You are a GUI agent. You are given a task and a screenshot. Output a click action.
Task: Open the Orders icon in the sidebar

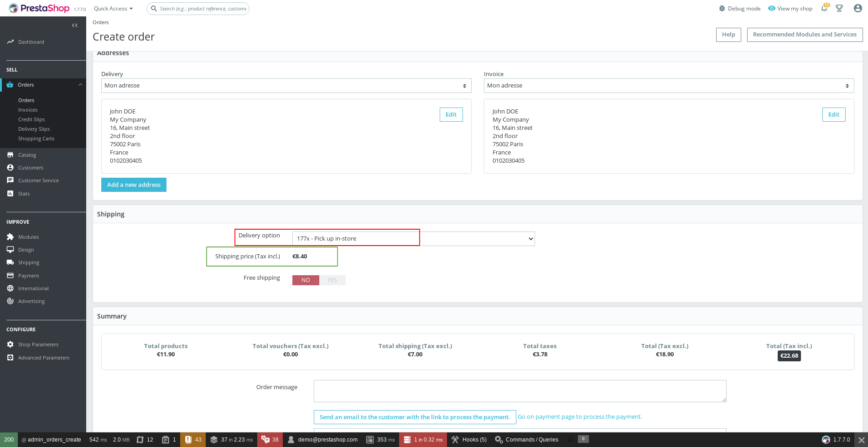pos(10,85)
